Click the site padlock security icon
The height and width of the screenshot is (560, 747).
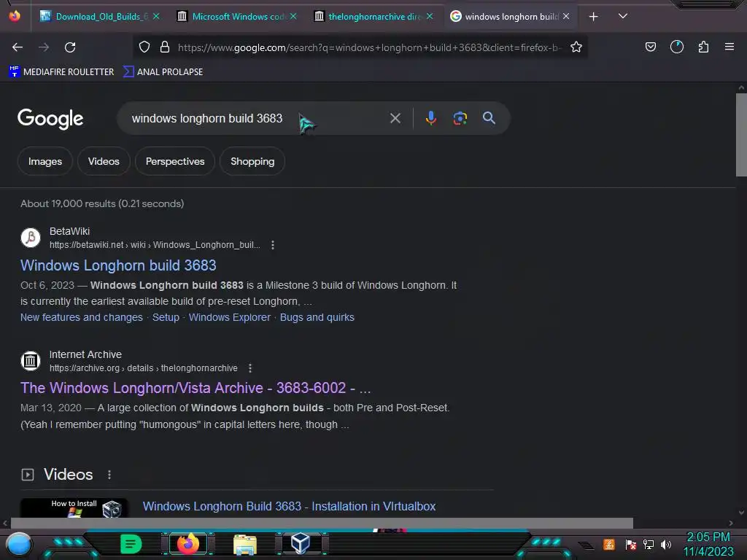tap(165, 47)
